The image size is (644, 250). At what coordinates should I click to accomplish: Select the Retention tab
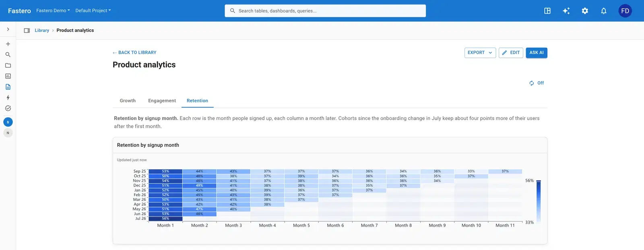click(x=197, y=101)
